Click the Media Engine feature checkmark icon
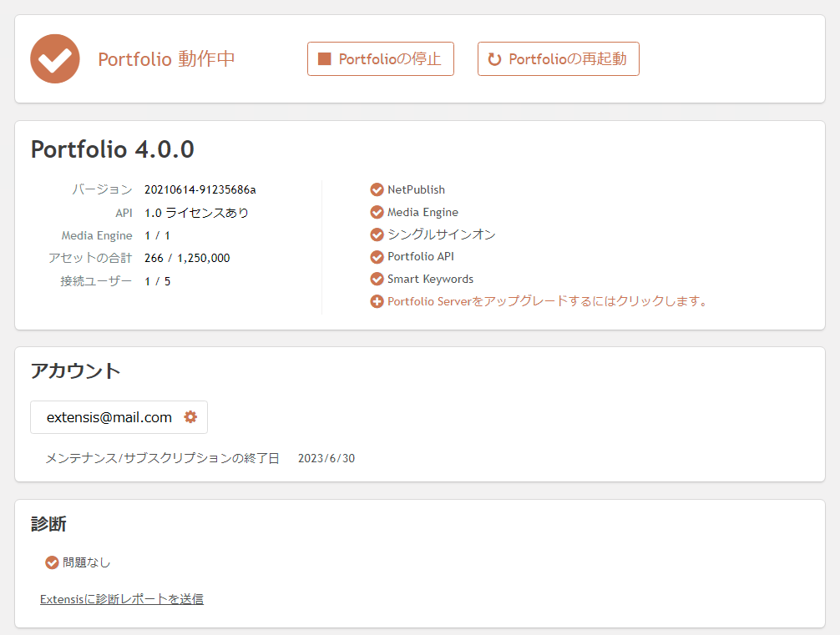 click(x=377, y=212)
